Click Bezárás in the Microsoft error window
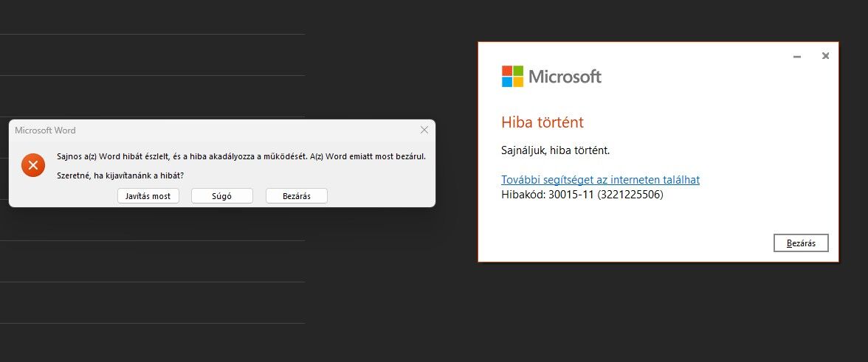Screen dimensions: 868x362 (x=801, y=243)
